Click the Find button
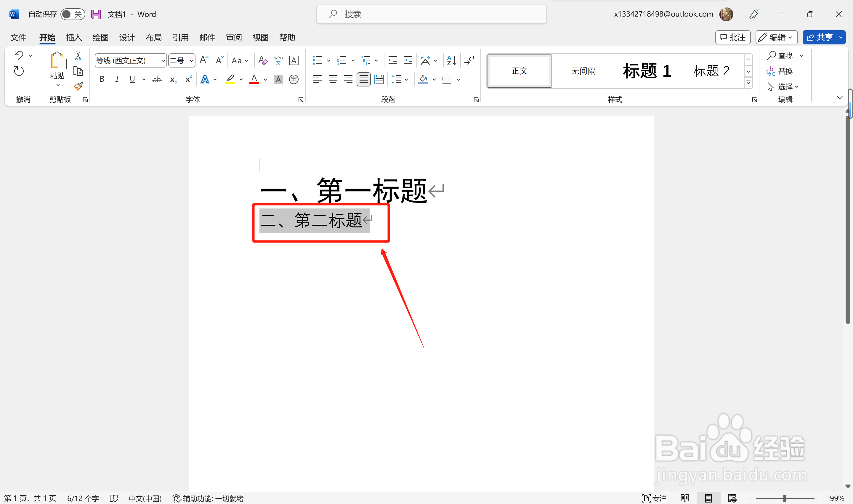 tap(780, 55)
